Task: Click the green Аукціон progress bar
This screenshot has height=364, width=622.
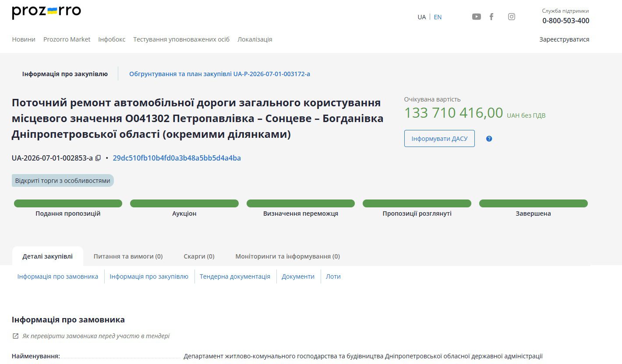Action: coord(184,203)
